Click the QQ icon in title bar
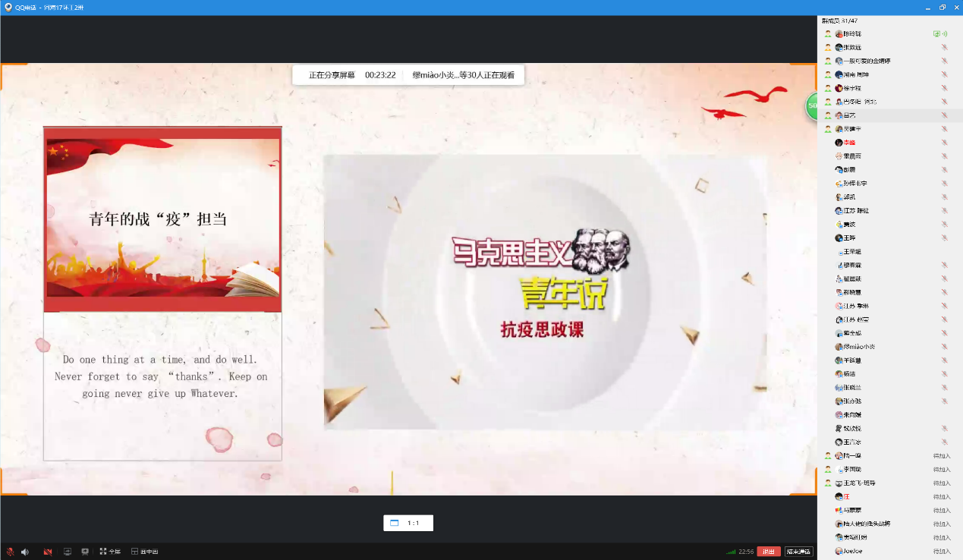 (8, 7)
